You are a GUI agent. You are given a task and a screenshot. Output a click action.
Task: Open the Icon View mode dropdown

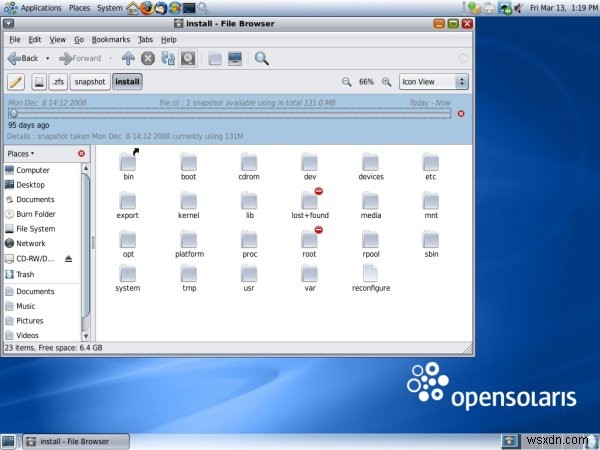(434, 82)
